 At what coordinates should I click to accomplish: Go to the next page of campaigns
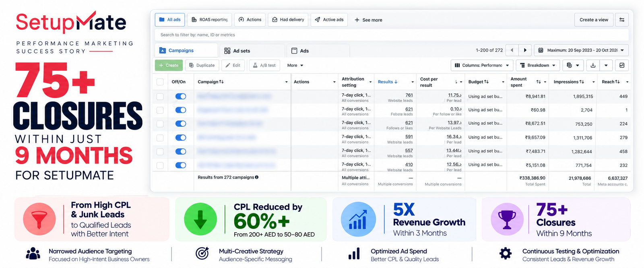[x=525, y=50]
